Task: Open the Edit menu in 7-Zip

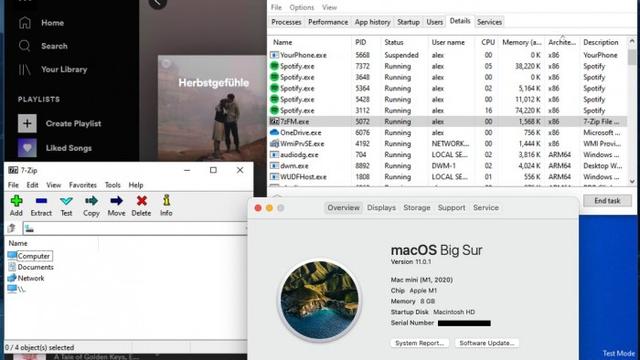Action: [32, 185]
